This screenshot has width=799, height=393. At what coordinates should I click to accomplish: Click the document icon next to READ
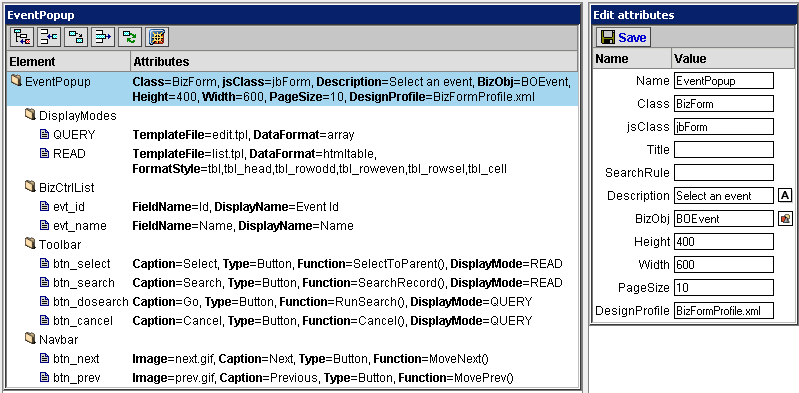44,153
